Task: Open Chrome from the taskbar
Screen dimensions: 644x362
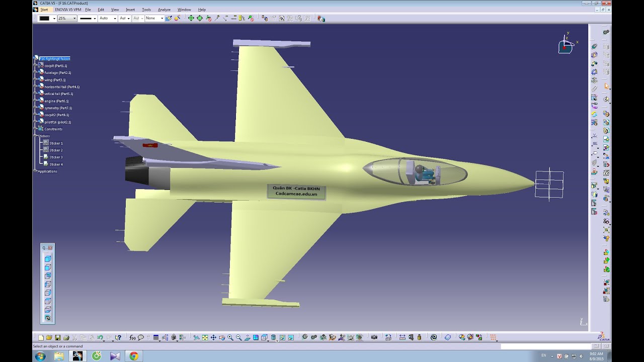Action: click(x=133, y=356)
